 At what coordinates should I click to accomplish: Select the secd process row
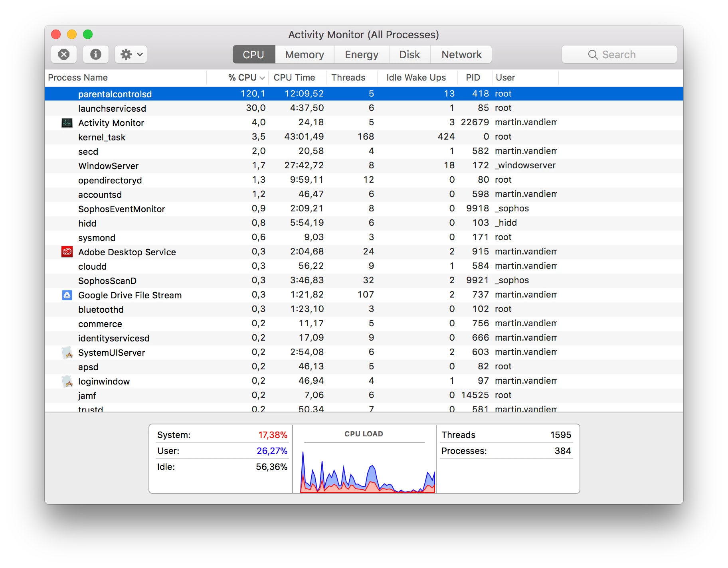point(364,151)
